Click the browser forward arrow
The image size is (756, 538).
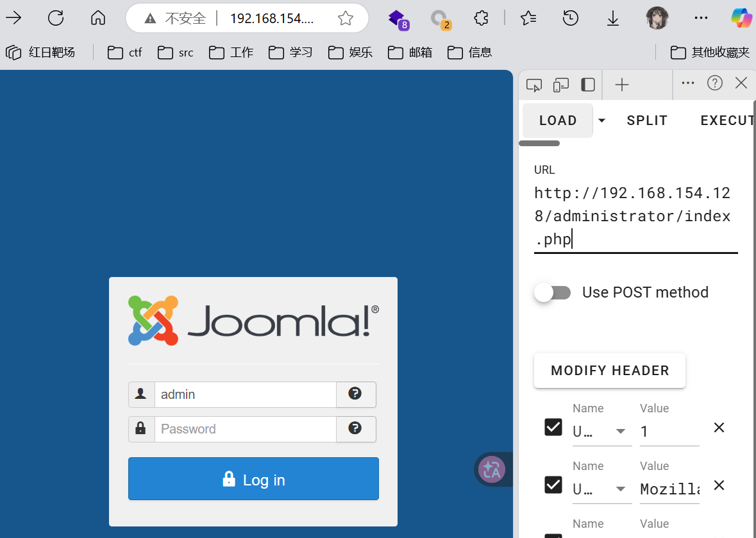point(13,19)
